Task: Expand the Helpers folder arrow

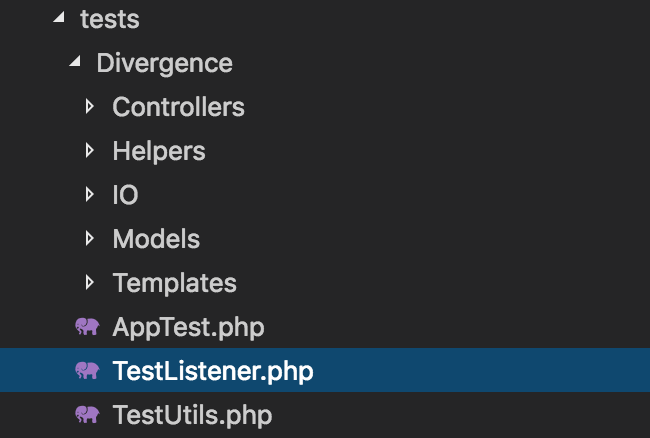Action: [x=90, y=150]
